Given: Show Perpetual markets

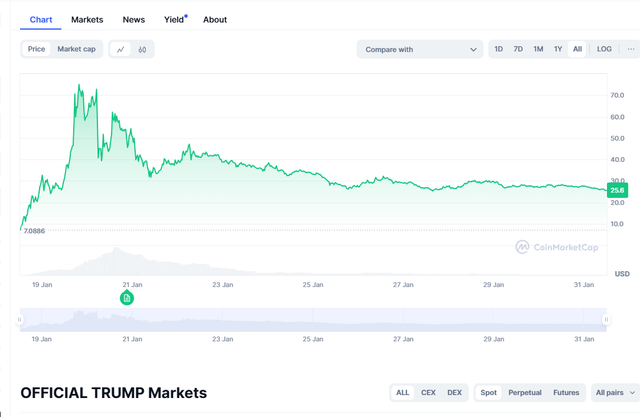Looking at the screenshot, I should (525, 393).
